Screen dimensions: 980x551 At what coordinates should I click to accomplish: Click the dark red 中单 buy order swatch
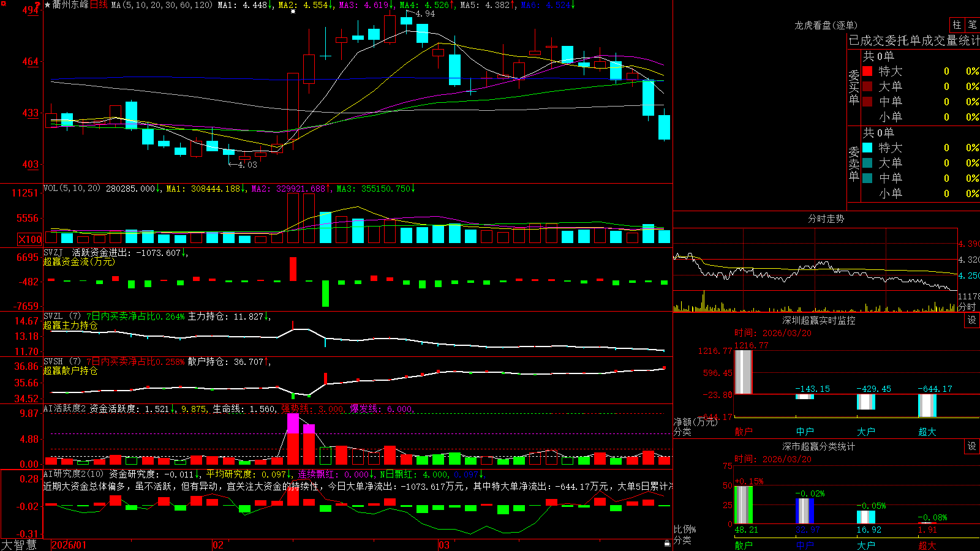(867, 102)
